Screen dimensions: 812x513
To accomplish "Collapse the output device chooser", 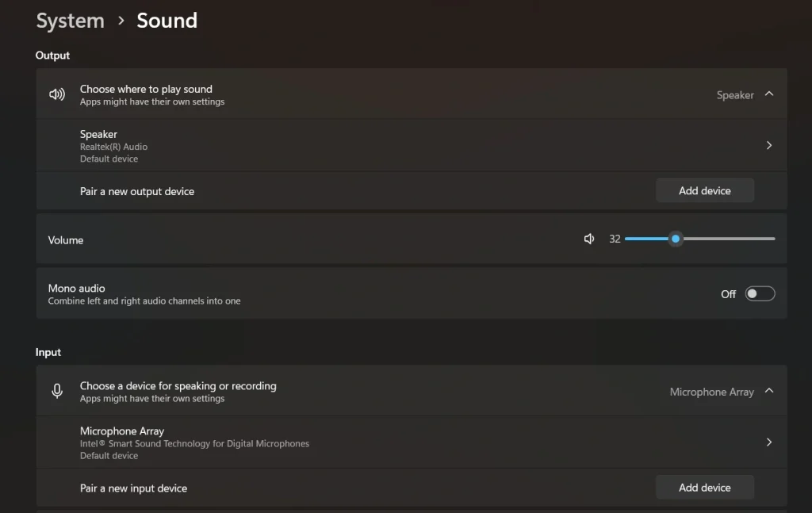I will [768, 94].
